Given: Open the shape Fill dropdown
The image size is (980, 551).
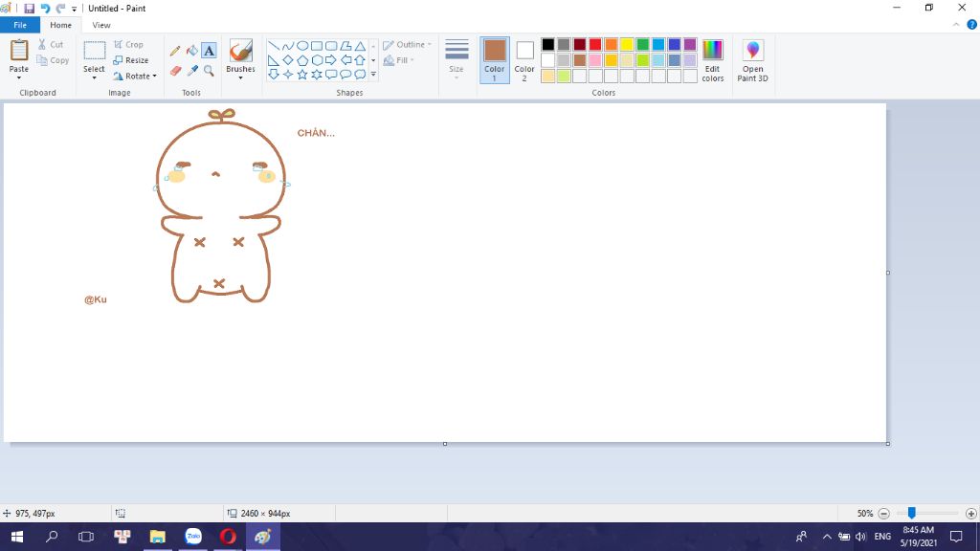Looking at the screenshot, I should (x=398, y=60).
